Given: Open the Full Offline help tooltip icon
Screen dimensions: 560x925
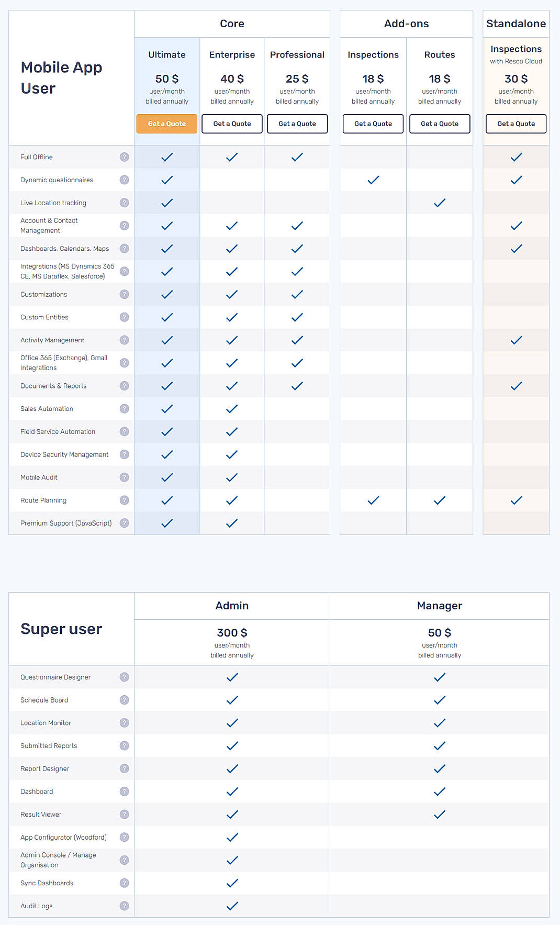Looking at the screenshot, I should pyautogui.click(x=124, y=157).
